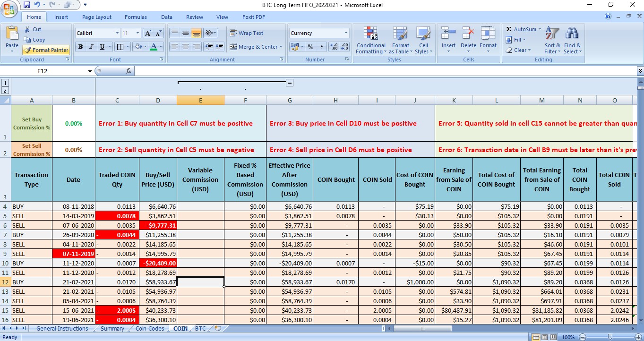Show outline level 1
644x341 pixels.
(5, 83)
